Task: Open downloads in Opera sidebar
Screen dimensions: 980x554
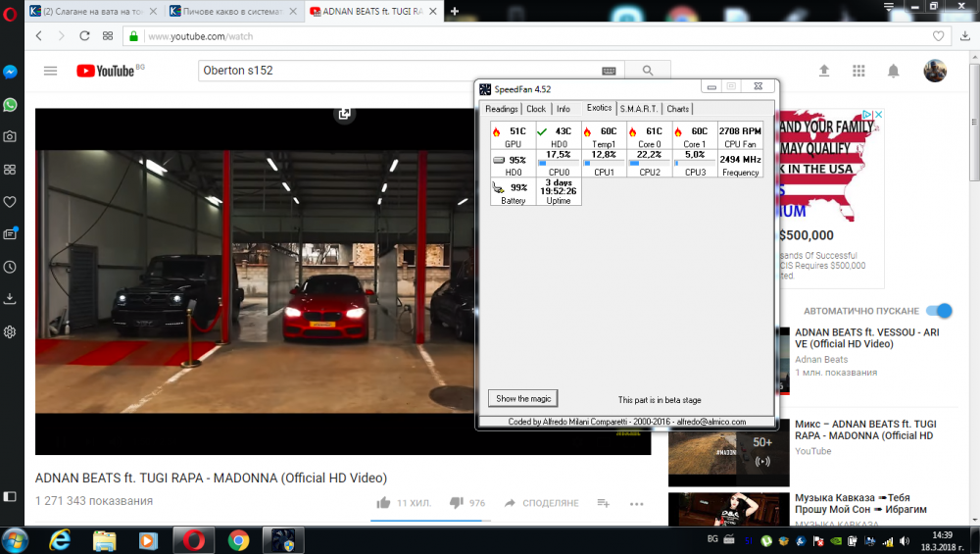Action: (10, 299)
